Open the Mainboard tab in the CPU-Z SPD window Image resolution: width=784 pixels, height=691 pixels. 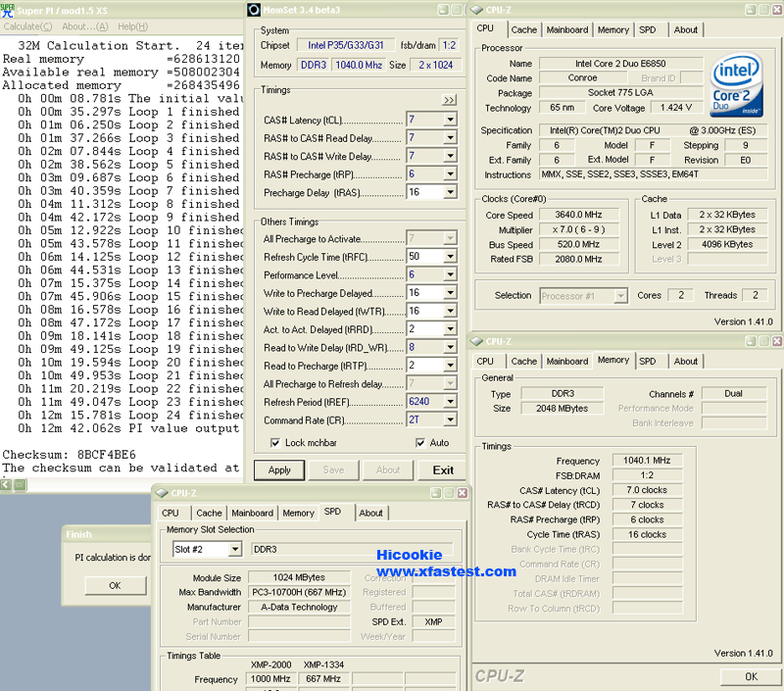(x=253, y=513)
